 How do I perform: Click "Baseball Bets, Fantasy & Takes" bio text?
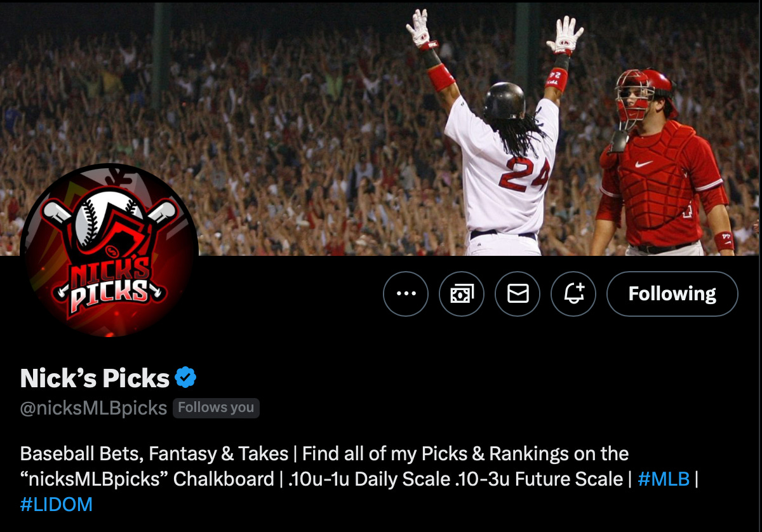(154, 454)
